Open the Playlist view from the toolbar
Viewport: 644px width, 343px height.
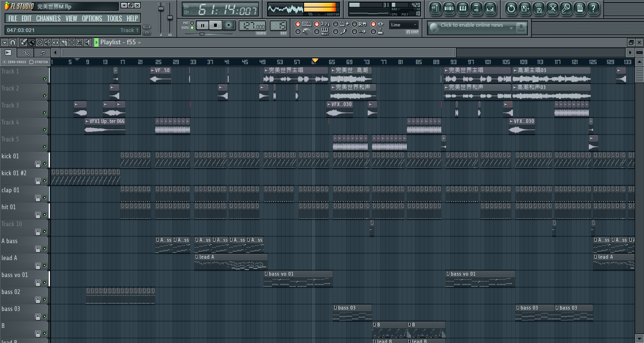pyautogui.click(x=435, y=8)
